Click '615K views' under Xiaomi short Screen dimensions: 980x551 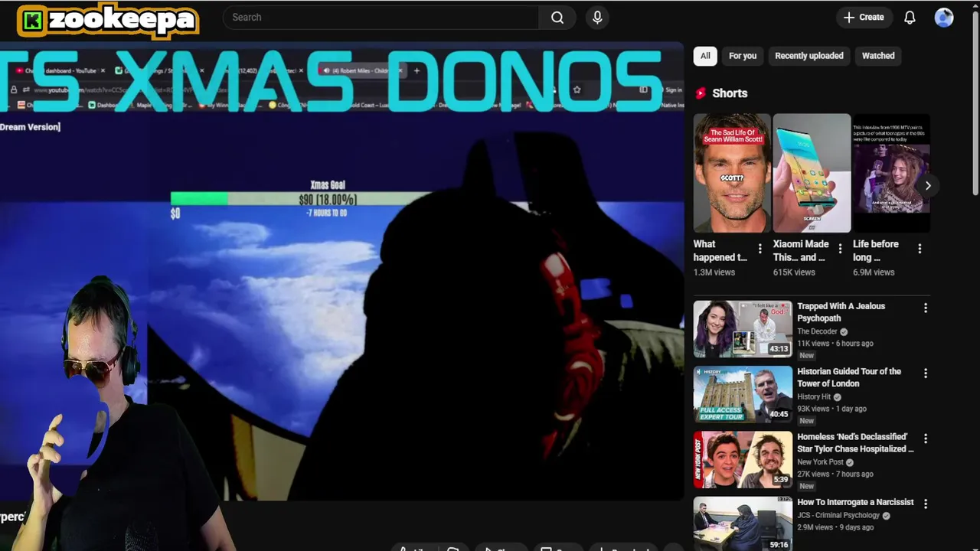click(794, 272)
